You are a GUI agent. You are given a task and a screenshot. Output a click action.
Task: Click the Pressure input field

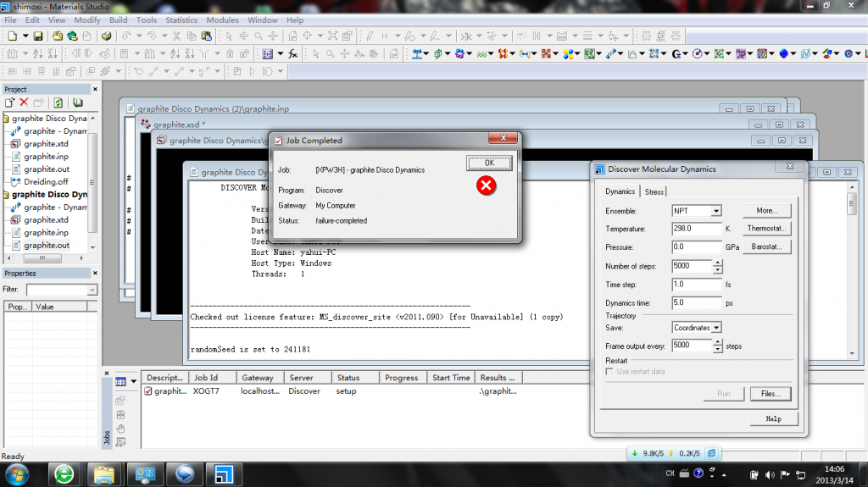pyautogui.click(x=697, y=246)
